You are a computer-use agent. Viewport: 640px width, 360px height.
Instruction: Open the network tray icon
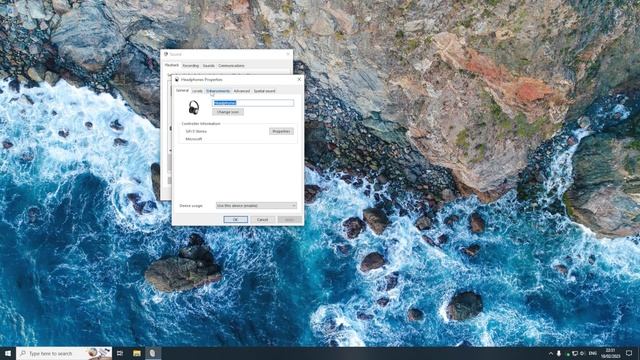[x=574, y=353]
